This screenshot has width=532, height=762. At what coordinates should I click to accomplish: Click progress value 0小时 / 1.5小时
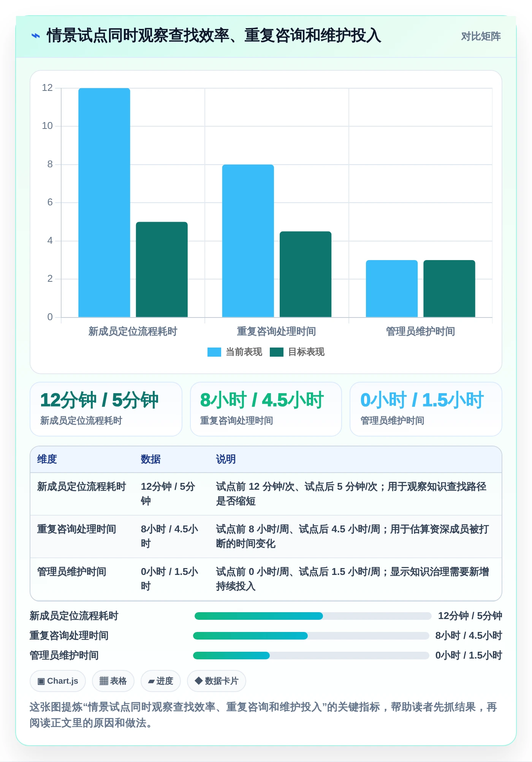(x=469, y=656)
